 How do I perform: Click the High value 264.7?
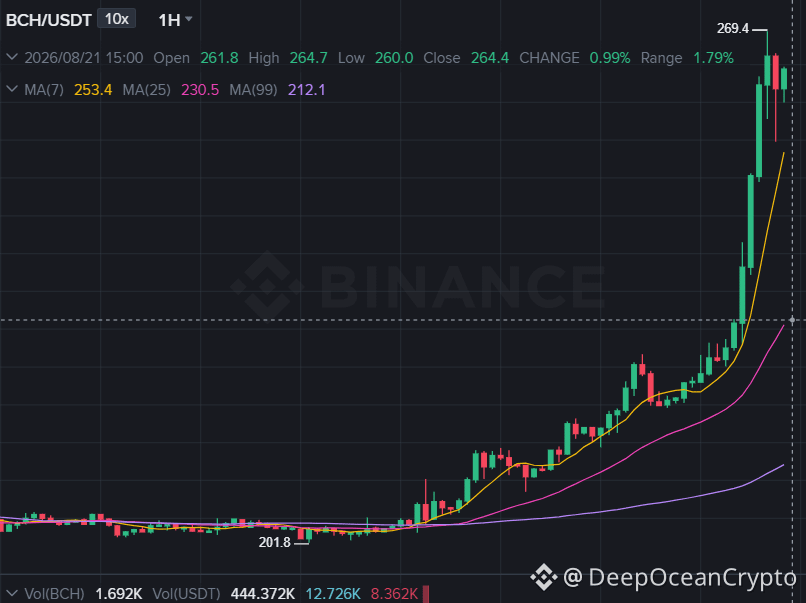[x=308, y=58]
